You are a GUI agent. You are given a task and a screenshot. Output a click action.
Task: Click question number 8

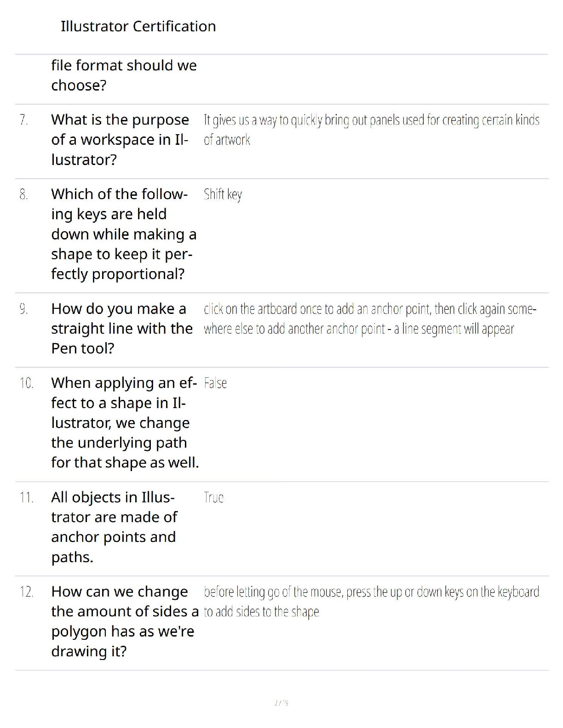pos(24,194)
